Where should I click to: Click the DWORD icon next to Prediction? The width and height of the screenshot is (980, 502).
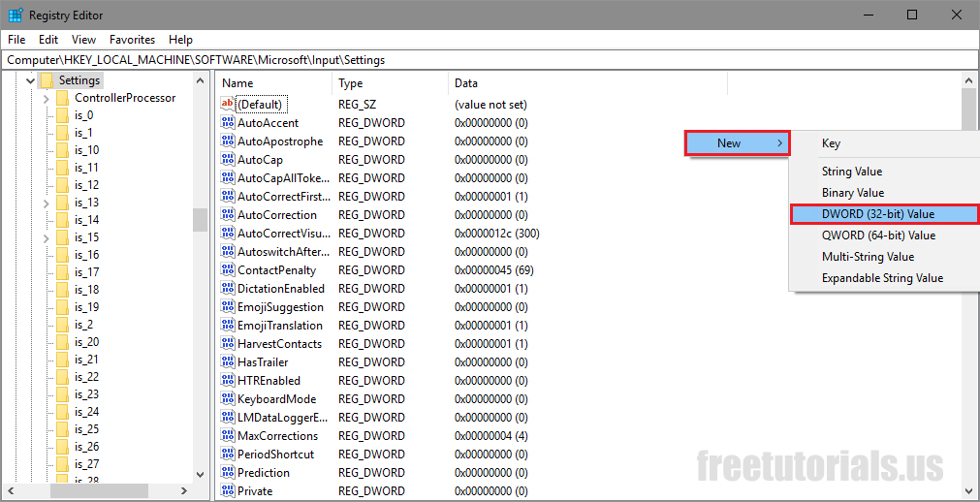point(228,473)
